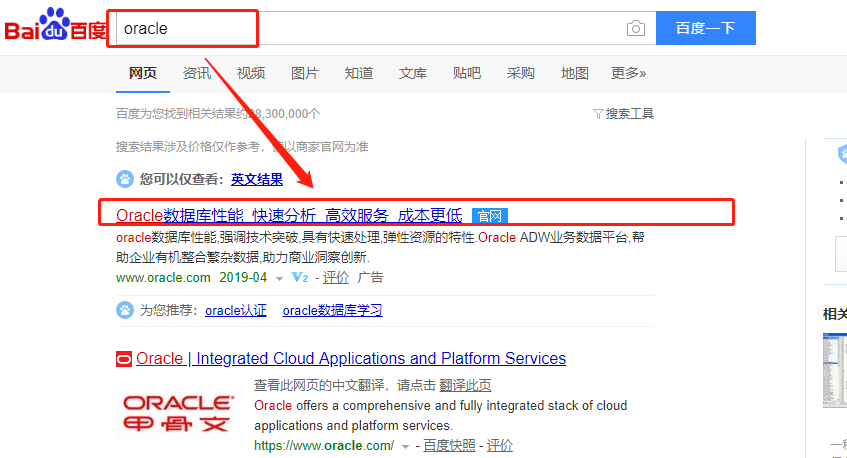The height and width of the screenshot is (458, 847).
Task: Click the ad description starting oracle数据库性能,强调技术突破
Action: click(x=380, y=247)
